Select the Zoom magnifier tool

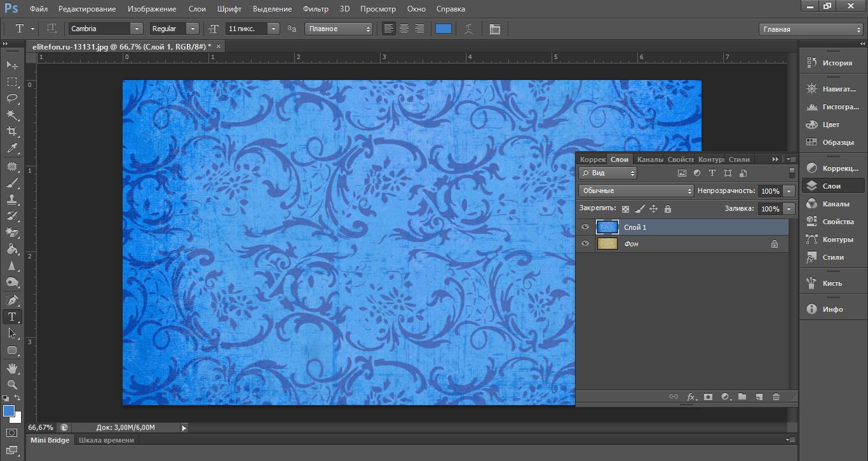point(12,385)
